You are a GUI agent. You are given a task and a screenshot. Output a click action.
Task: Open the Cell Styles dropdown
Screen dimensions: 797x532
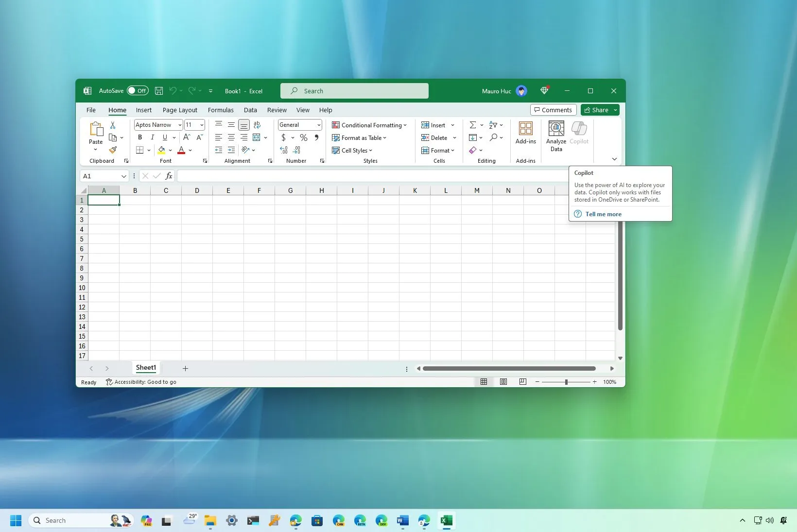[353, 150]
